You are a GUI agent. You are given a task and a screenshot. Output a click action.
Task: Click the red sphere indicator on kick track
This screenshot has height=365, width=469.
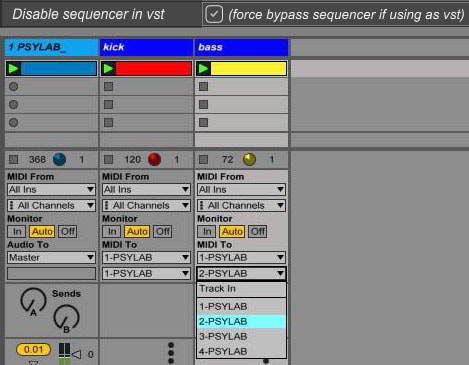coord(154,159)
